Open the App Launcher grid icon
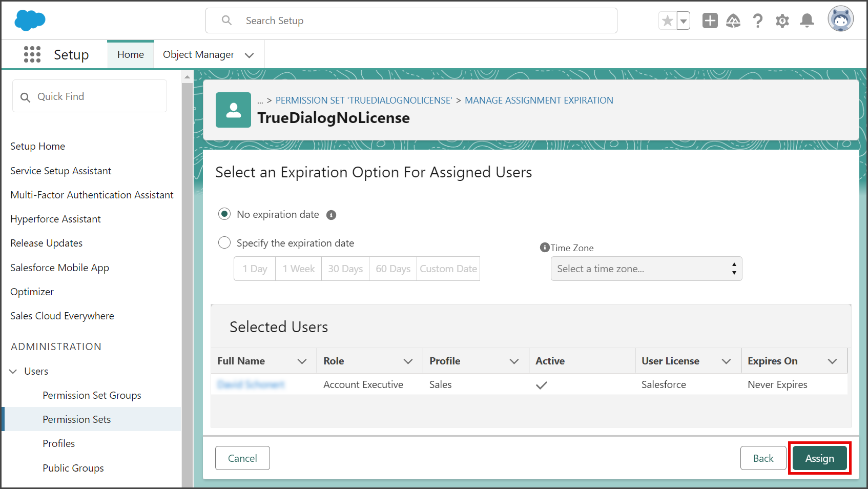The width and height of the screenshot is (868, 489). click(32, 54)
